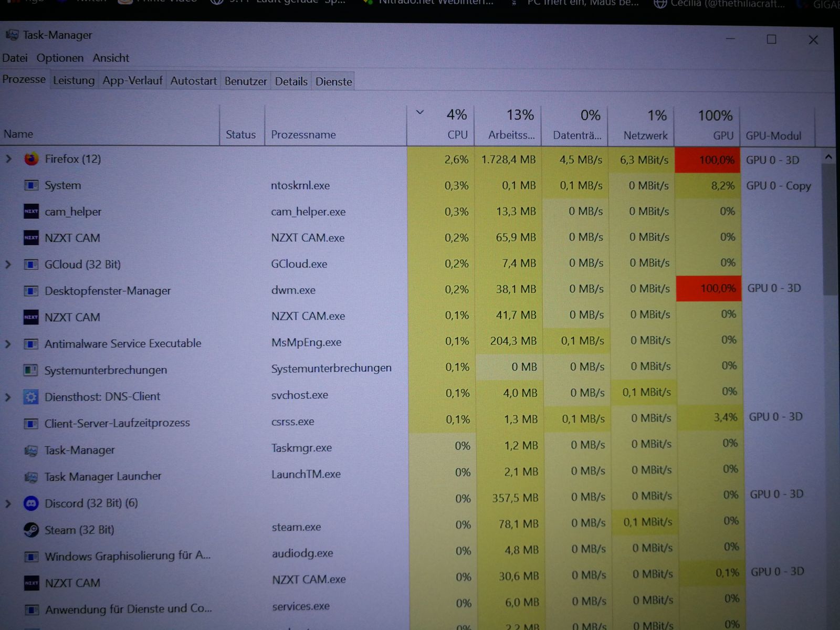Viewport: 840px width, 630px height.
Task: Select the steam.exe process name
Action: (296, 527)
